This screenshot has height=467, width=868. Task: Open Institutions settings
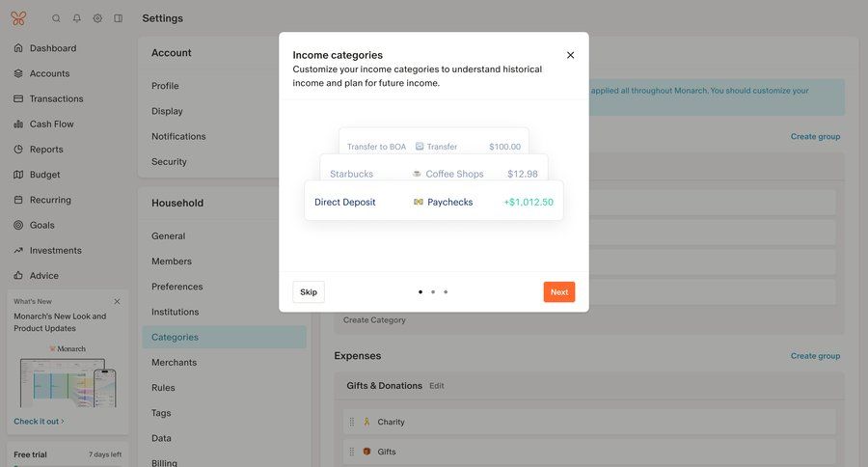coord(175,312)
